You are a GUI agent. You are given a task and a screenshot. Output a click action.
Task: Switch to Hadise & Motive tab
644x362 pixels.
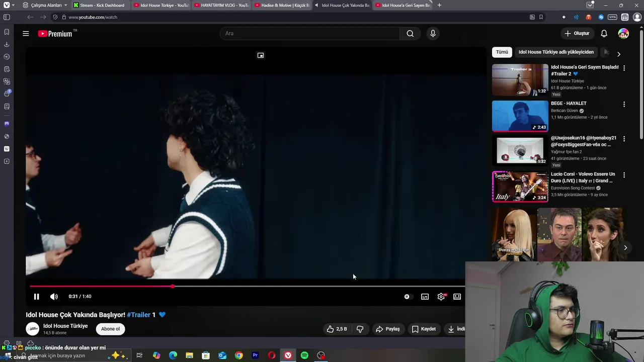click(x=282, y=5)
